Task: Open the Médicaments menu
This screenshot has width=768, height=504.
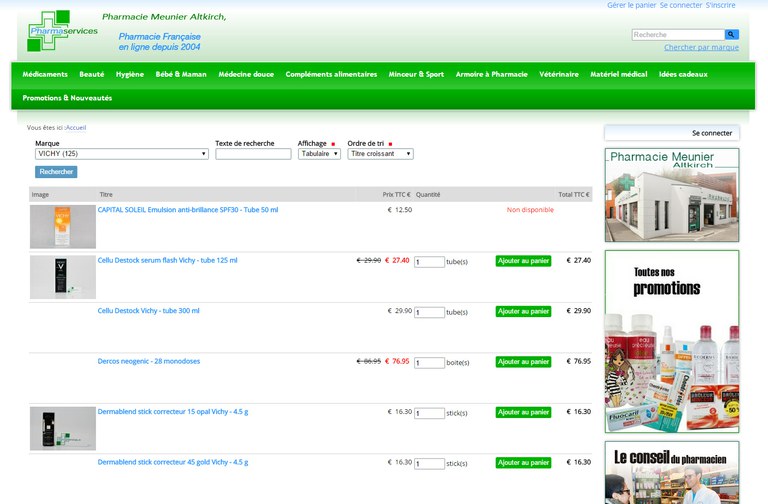Action: (x=45, y=74)
